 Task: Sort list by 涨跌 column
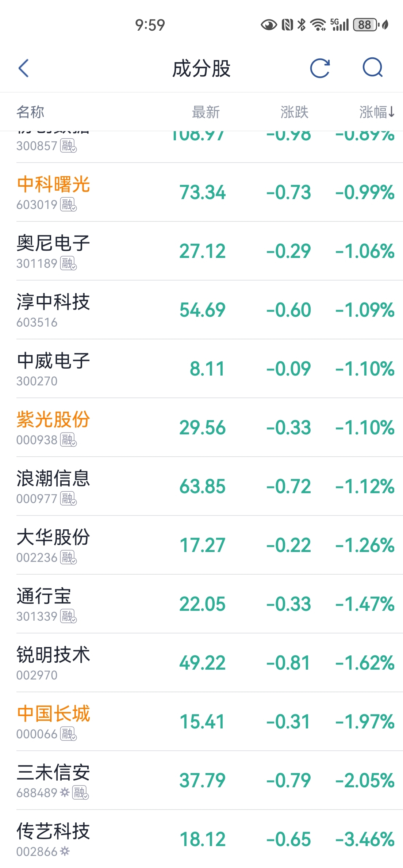pos(294,112)
